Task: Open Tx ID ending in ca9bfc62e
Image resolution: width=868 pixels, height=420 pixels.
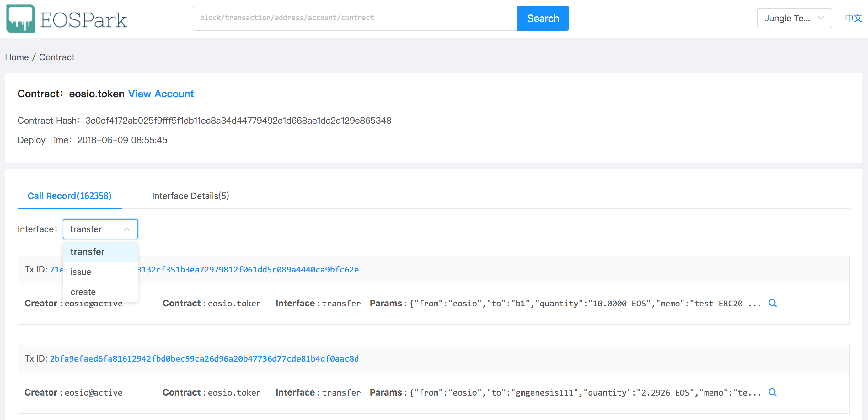Action: (x=248, y=270)
